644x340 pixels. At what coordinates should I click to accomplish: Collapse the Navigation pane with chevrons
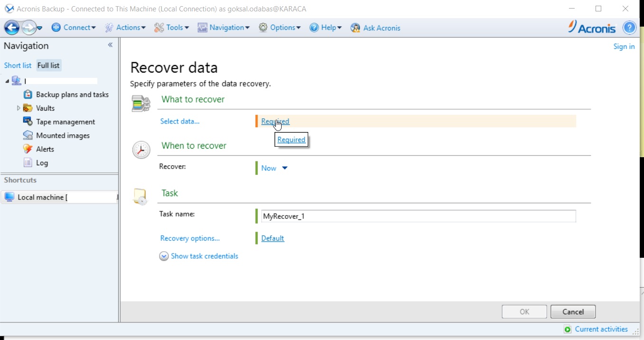tap(110, 45)
